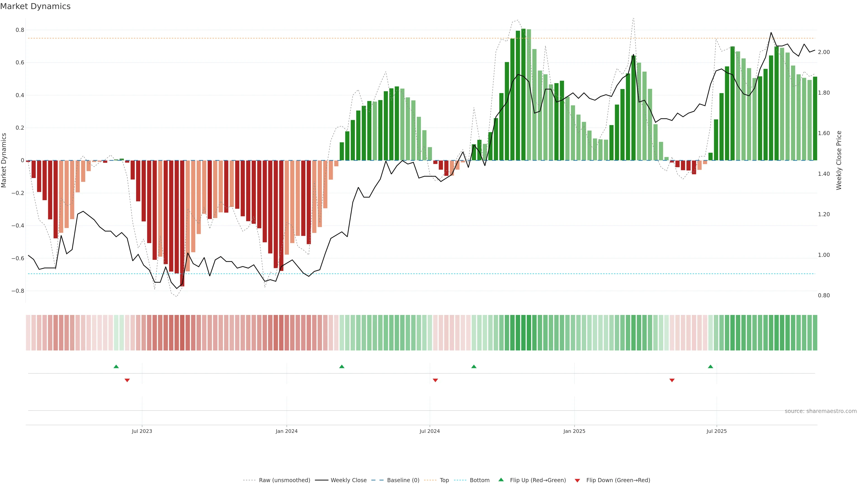The width and height of the screenshot is (868, 488).
Task: Toggle the Weekly Close legend entry
Action: pyautogui.click(x=348, y=480)
